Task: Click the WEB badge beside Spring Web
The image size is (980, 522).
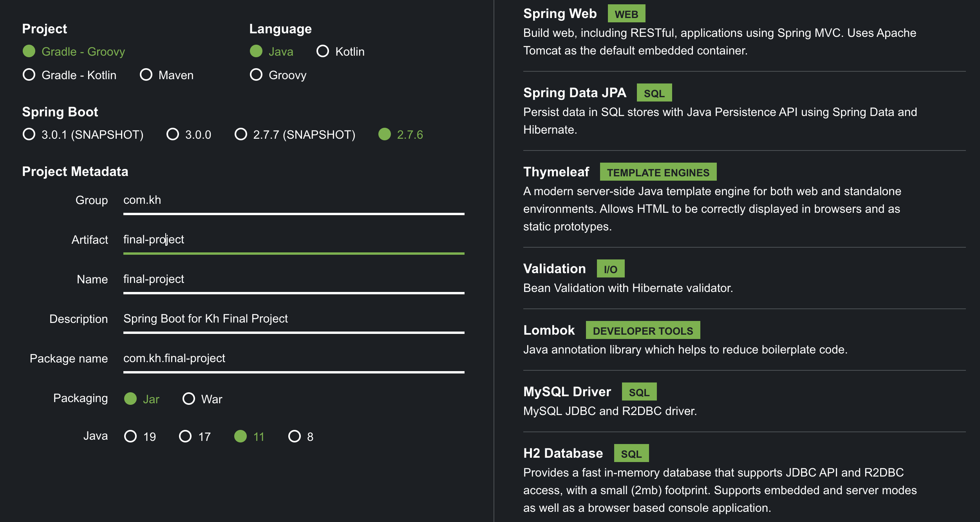Action: click(626, 13)
